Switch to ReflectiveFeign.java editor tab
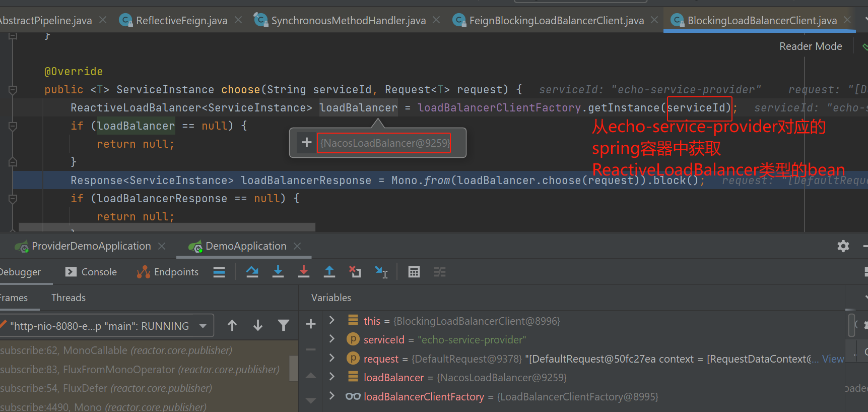 [x=173, y=20]
